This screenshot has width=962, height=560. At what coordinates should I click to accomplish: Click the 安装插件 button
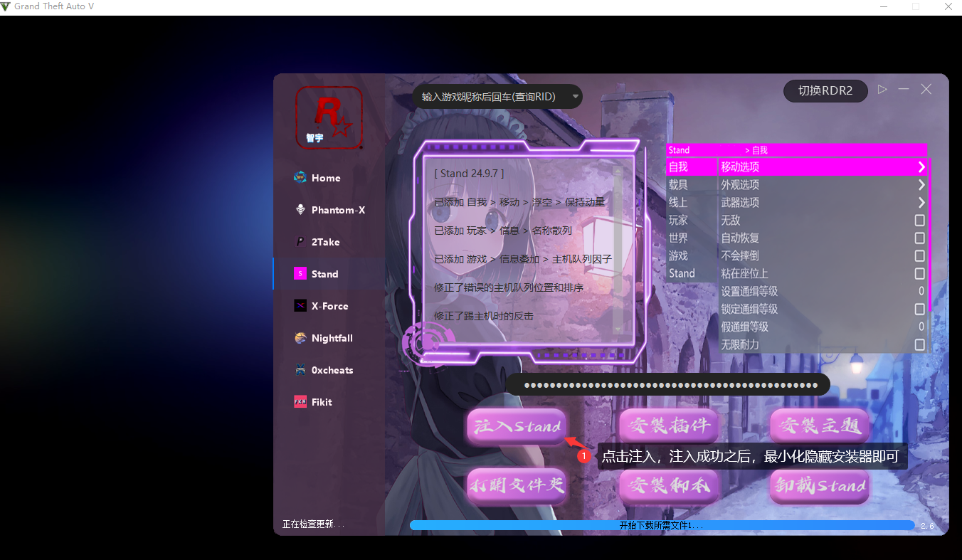coord(668,426)
